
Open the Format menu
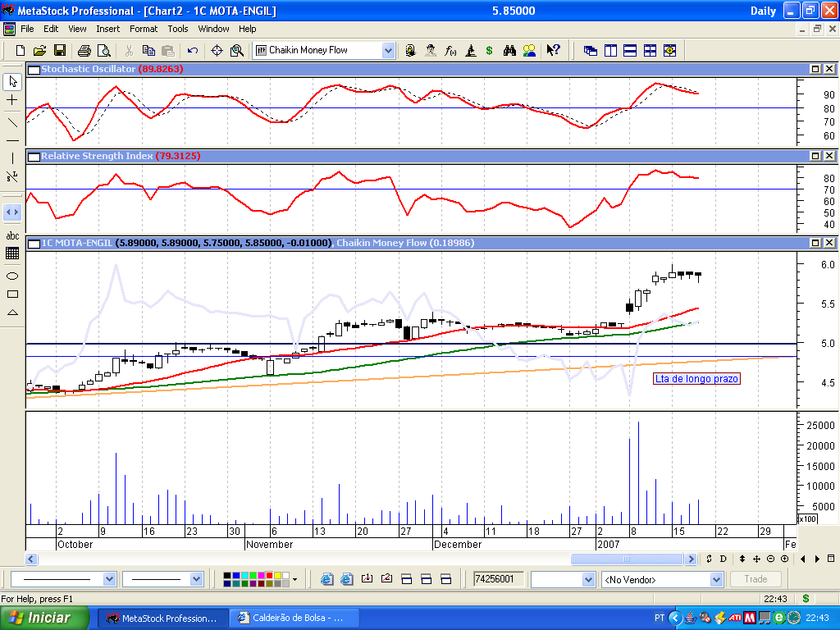point(144,29)
